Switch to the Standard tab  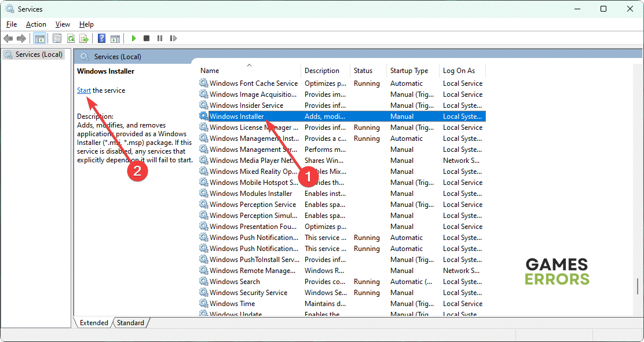click(130, 323)
